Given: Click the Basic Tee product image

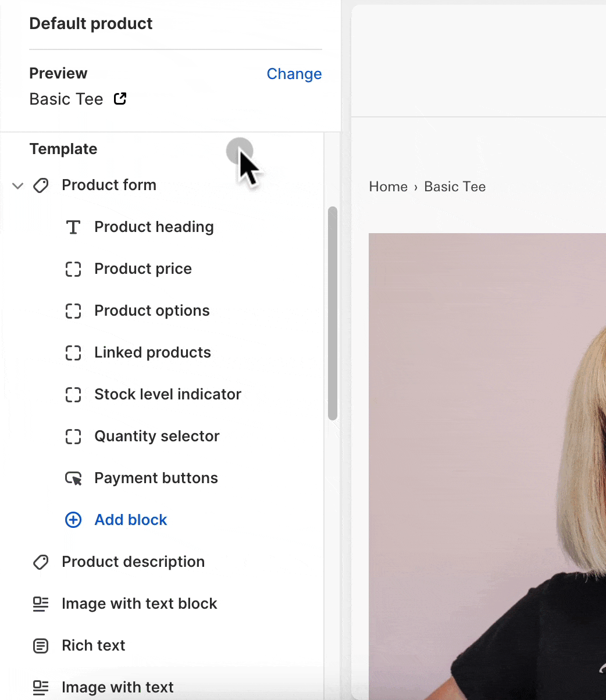Looking at the screenshot, I should [x=487, y=466].
